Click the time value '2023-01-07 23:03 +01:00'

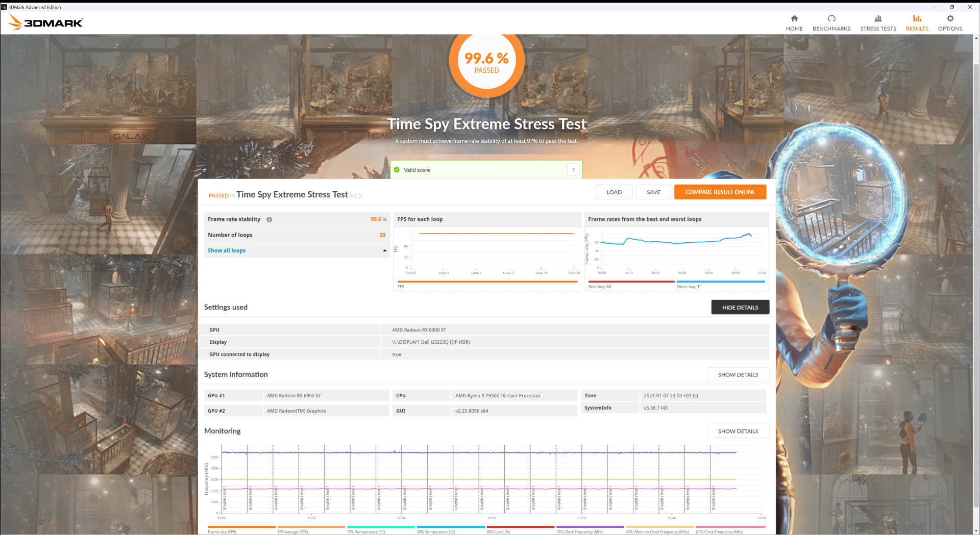point(671,396)
